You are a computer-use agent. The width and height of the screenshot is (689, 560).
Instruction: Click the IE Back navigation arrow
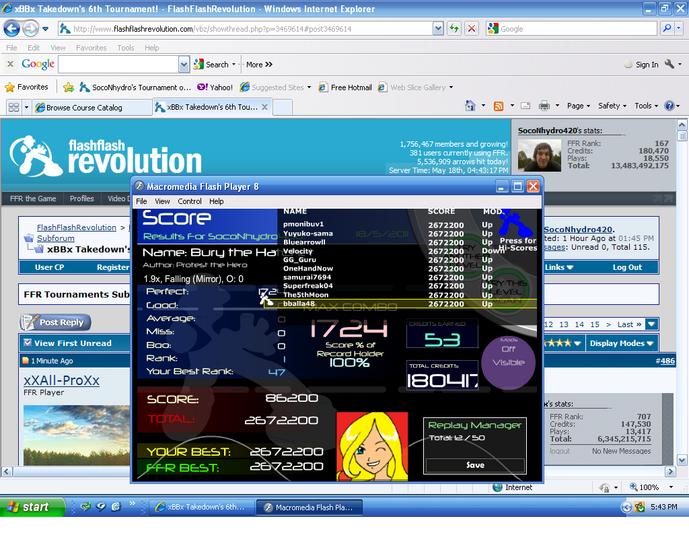(x=12, y=29)
